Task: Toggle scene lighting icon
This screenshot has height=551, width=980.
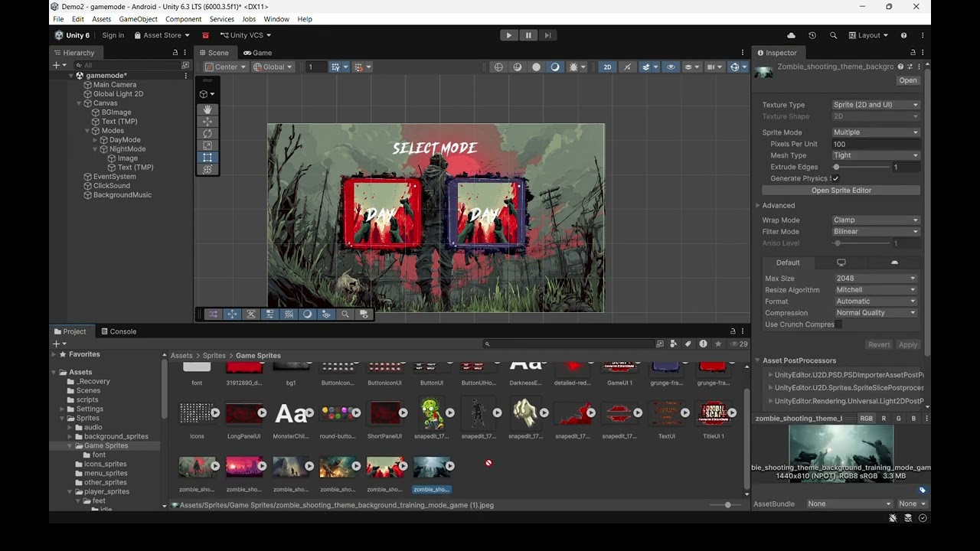Action: click(628, 67)
